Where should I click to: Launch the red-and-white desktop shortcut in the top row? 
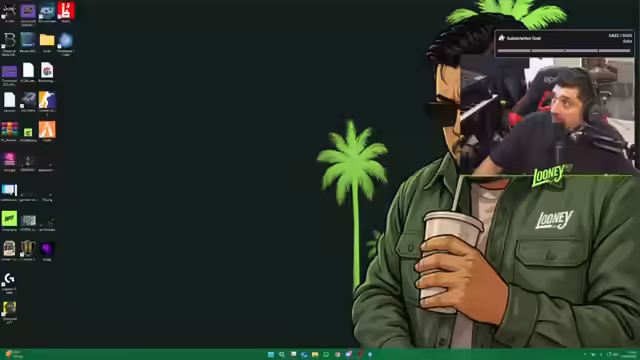coord(66,11)
